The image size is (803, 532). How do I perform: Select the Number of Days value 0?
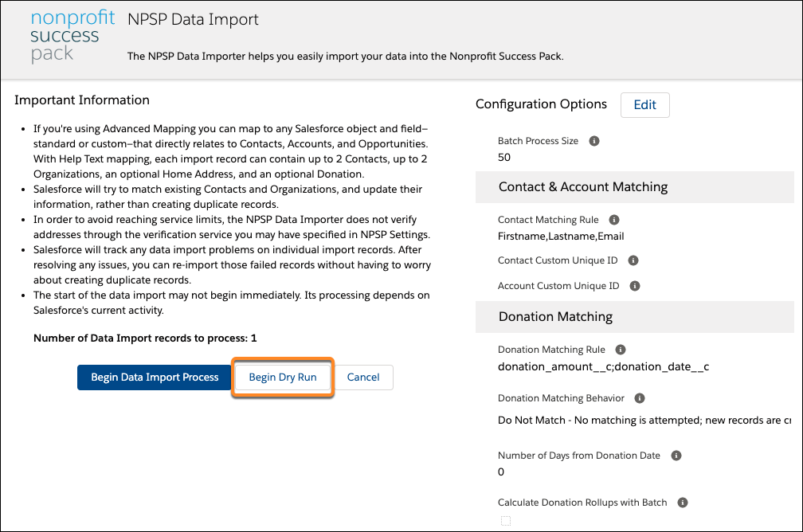click(501, 471)
